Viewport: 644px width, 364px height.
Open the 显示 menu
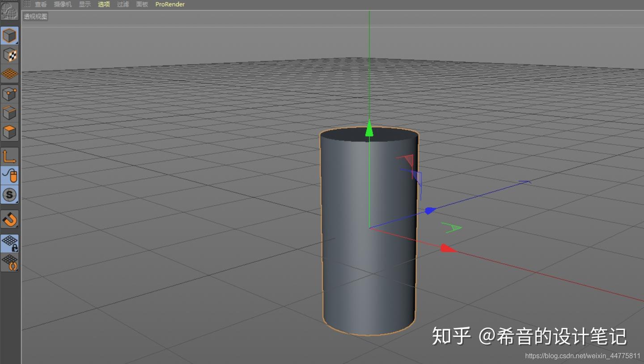click(x=85, y=4)
